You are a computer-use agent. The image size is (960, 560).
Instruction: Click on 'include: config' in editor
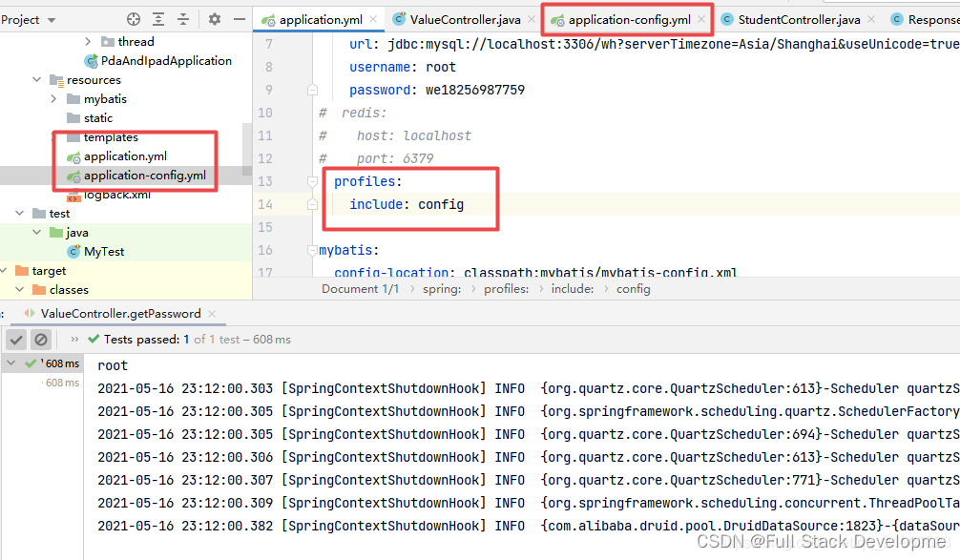point(407,204)
